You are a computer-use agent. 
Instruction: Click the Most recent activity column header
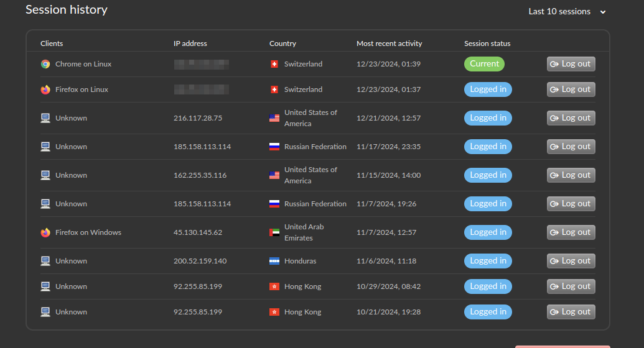coord(390,43)
